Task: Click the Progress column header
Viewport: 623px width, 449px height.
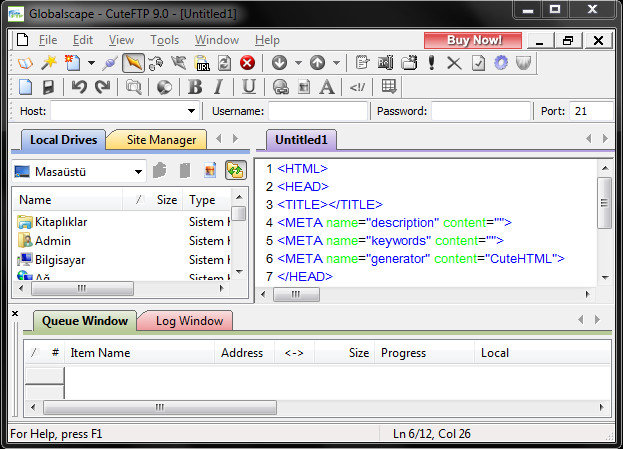Action: 424,353
